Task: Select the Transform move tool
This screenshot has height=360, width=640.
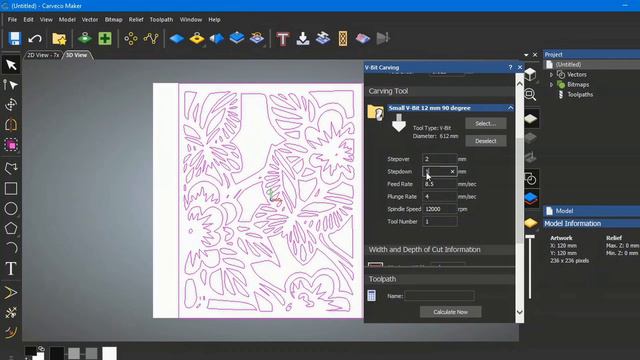Action: (x=11, y=105)
